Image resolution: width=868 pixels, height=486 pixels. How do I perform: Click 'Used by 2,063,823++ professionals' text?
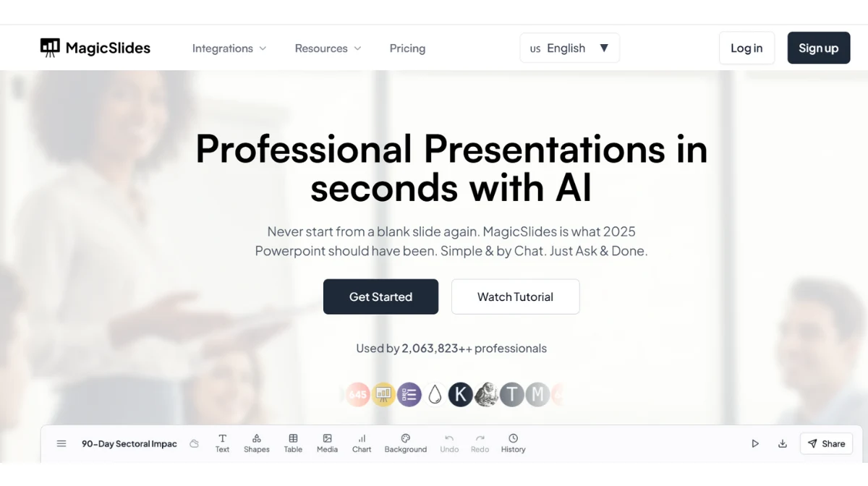click(451, 348)
